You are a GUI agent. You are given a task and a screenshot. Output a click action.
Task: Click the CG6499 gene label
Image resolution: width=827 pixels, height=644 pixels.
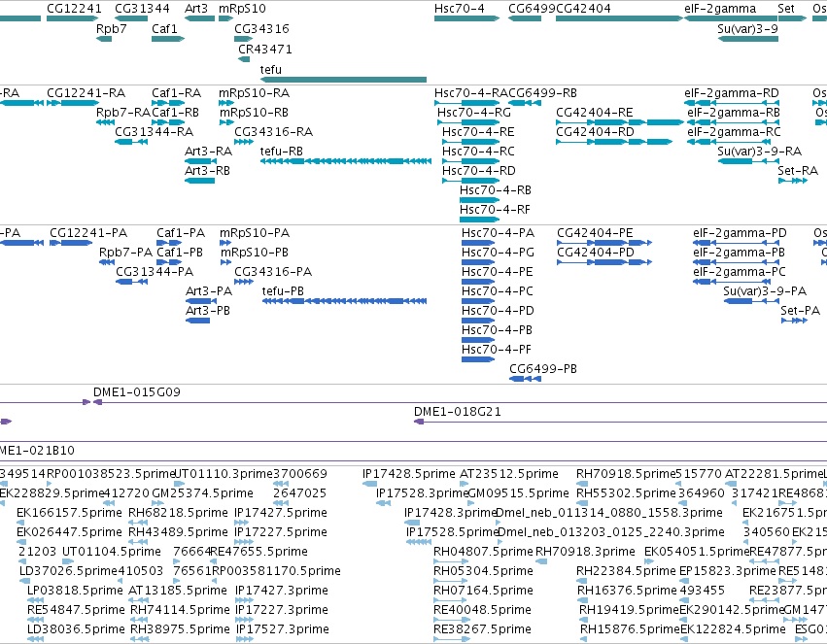click(x=532, y=9)
